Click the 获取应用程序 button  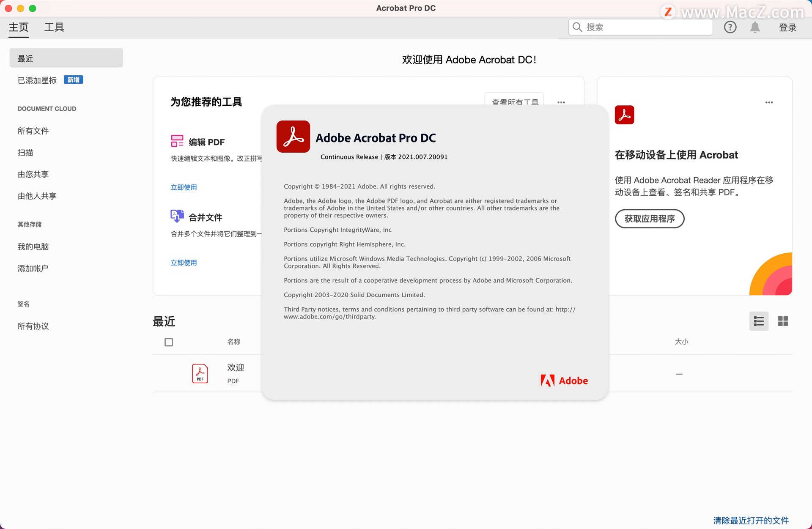point(650,219)
